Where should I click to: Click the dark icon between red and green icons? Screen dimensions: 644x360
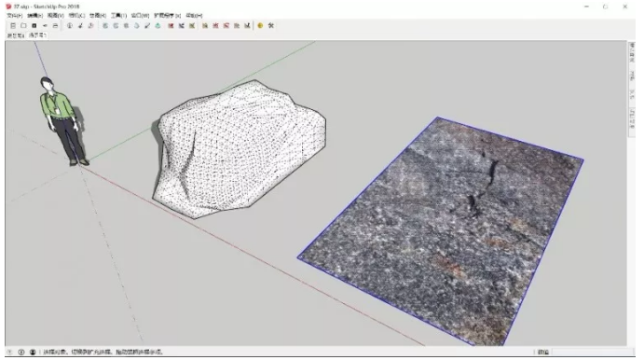pos(182,25)
